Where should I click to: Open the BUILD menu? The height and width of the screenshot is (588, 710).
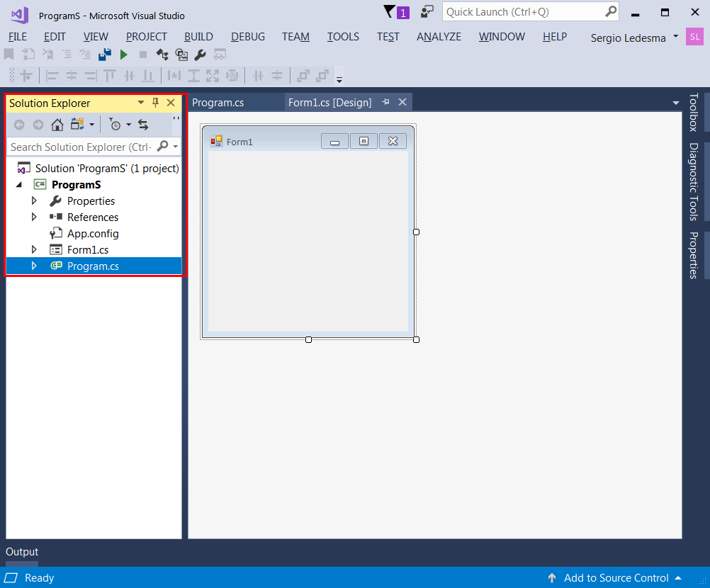pos(198,37)
